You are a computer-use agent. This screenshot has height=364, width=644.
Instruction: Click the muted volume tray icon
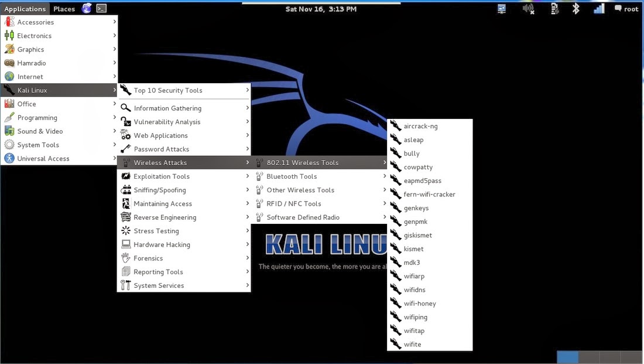tap(528, 9)
